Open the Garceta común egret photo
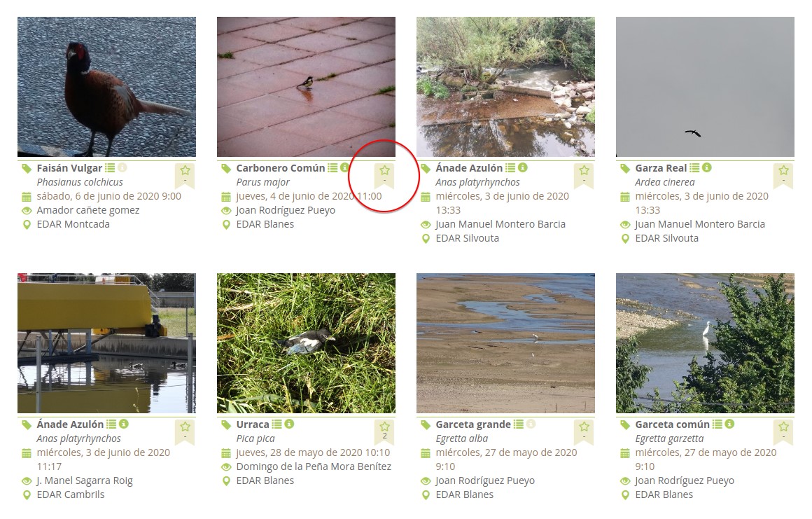Image resolution: width=812 pixels, height=519 pixels. click(x=705, y=343)
